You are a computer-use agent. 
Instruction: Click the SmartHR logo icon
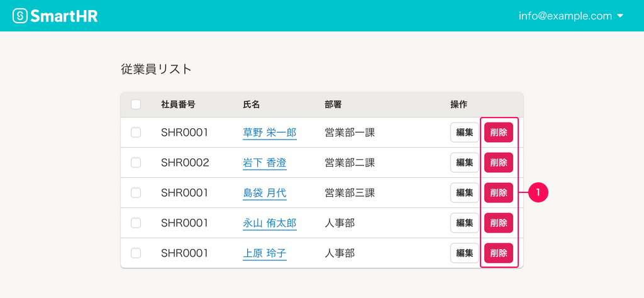point(20,16)
